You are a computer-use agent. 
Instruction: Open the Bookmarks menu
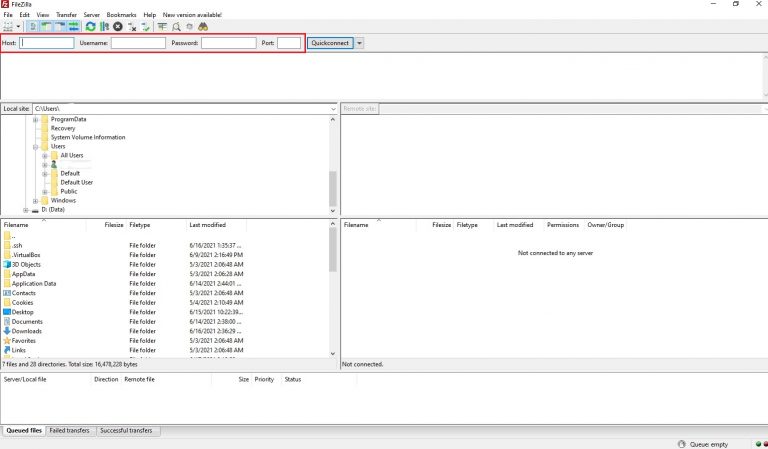(x=122, y=15)
